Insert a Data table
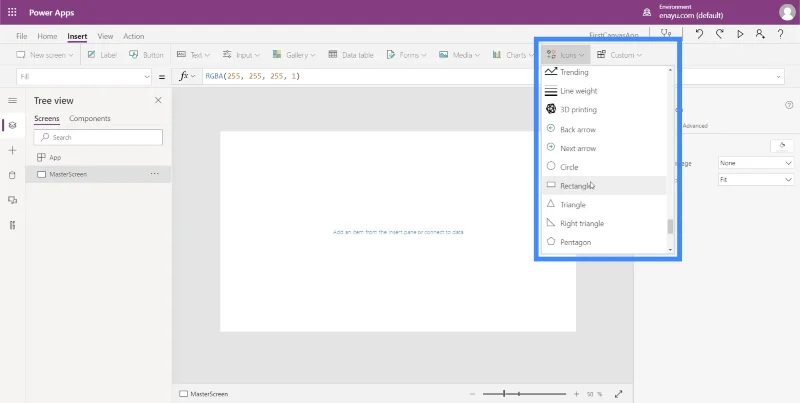This screenshot has height=403, width=800. click(351, 55)
